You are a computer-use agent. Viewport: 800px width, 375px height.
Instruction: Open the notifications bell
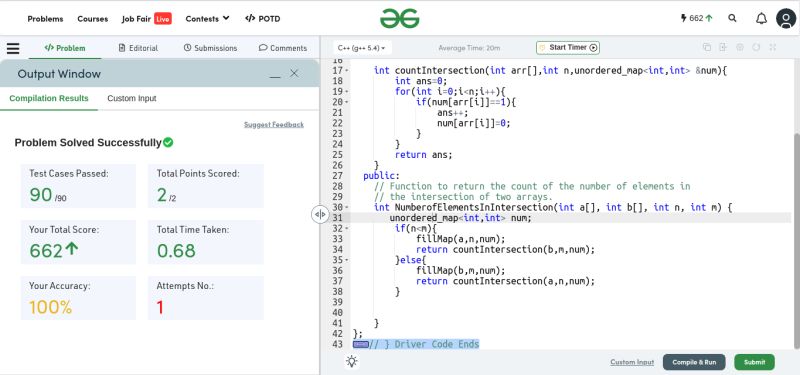click(761, 18)
